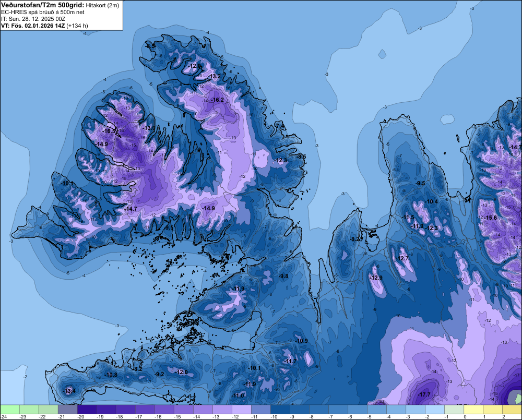Click the legend color swatch starting at -4
The height and width of the screenshot is (420, 522).
[396, 410]
